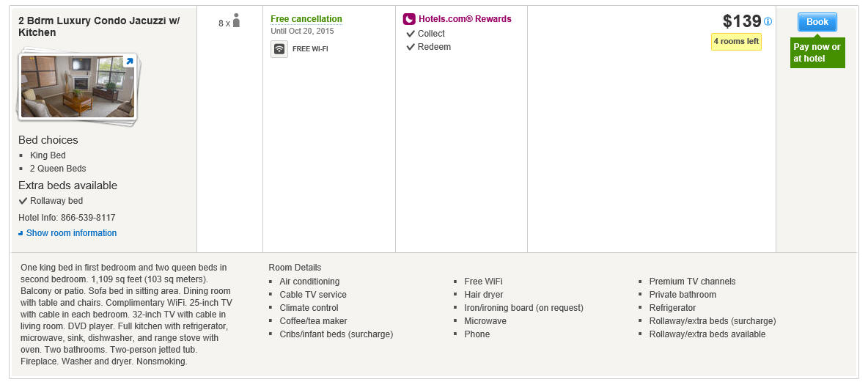Image resolution: width=868 pixels, height=382 pixels.
Task: Click the 2 Queen Beds choice
Action: click(58, 169)
